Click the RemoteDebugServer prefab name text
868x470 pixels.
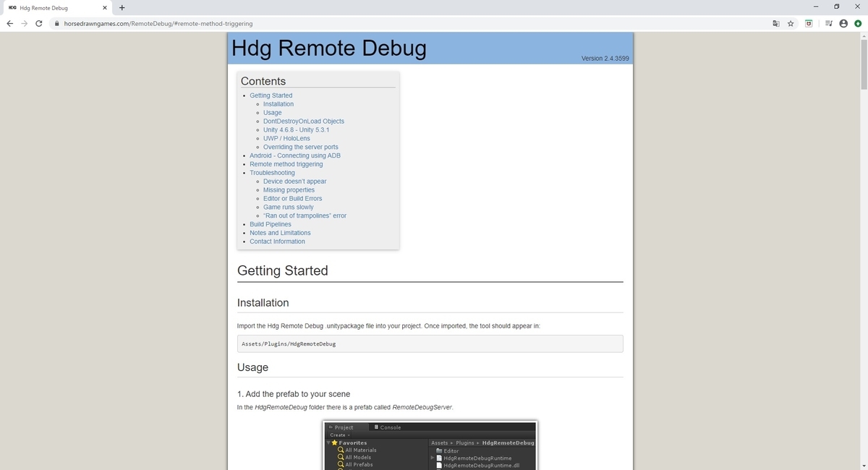pyautogui.click(x=422, y=407)
